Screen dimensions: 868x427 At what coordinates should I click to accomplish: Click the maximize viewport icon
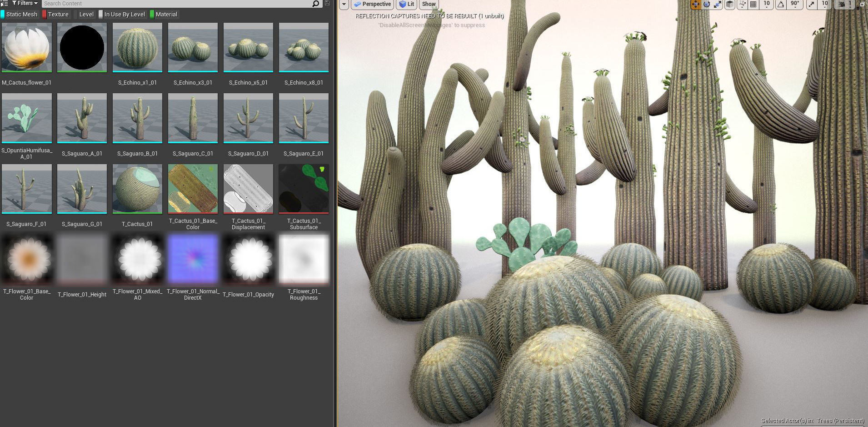862,4
